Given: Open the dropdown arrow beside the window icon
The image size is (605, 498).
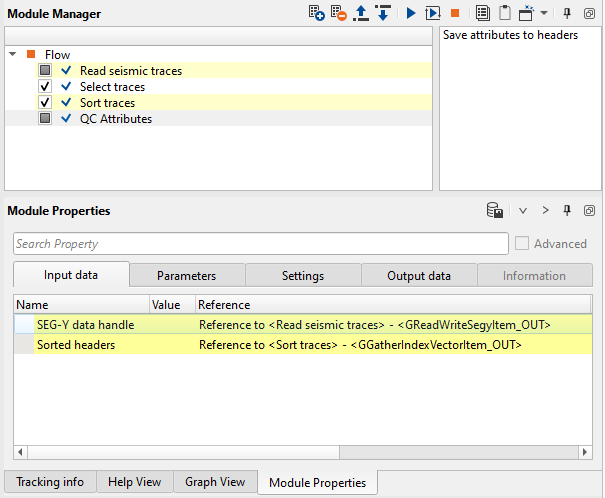Looking at the screenshot, I should [544, 14].
